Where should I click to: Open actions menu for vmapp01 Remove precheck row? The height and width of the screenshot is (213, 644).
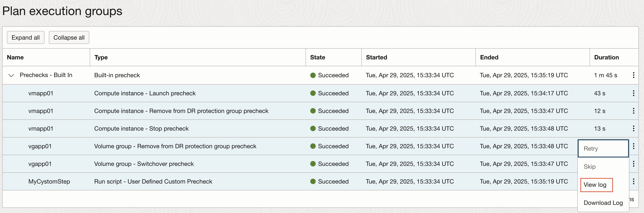[x=633, y=111]
